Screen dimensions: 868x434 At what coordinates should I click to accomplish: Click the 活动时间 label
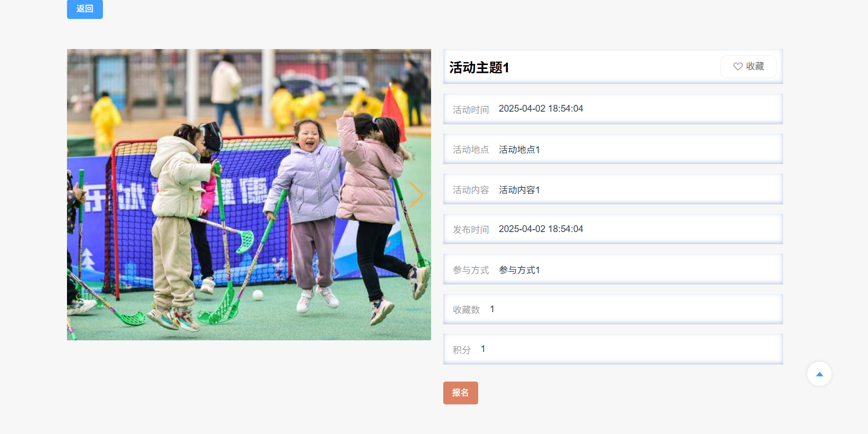click(470, 110)
